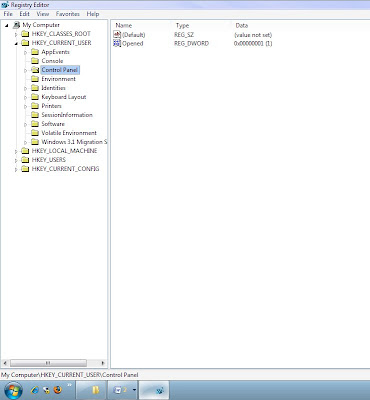This screenshot has height=400, width=370.
Task: Open the folder button on the taskbar
Action: (91, 390)
